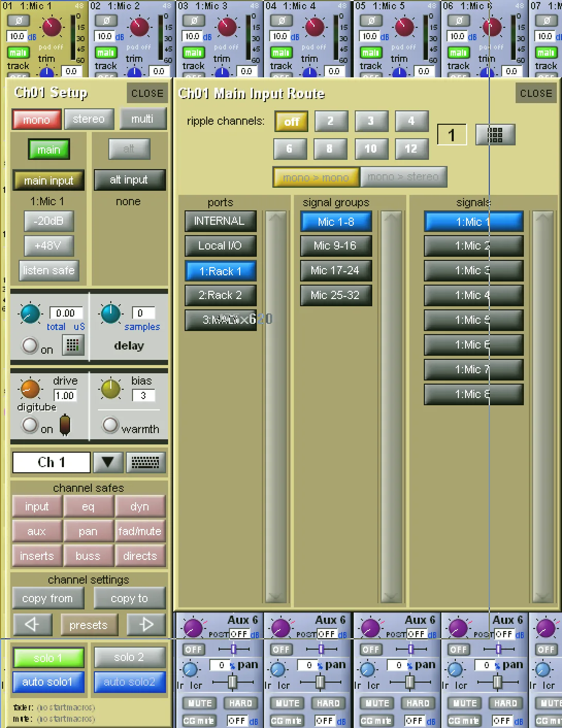Toggle listen safe
The width and height of the screenshot is (562, 728).
pyautogui.click(x=48, y=270)
